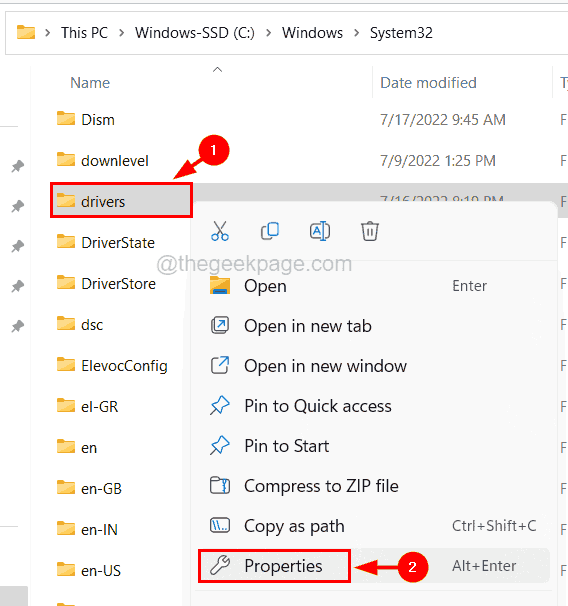The image size is (568, 606).
Task: Click the Open in new window icon
Action: [220, 365]
